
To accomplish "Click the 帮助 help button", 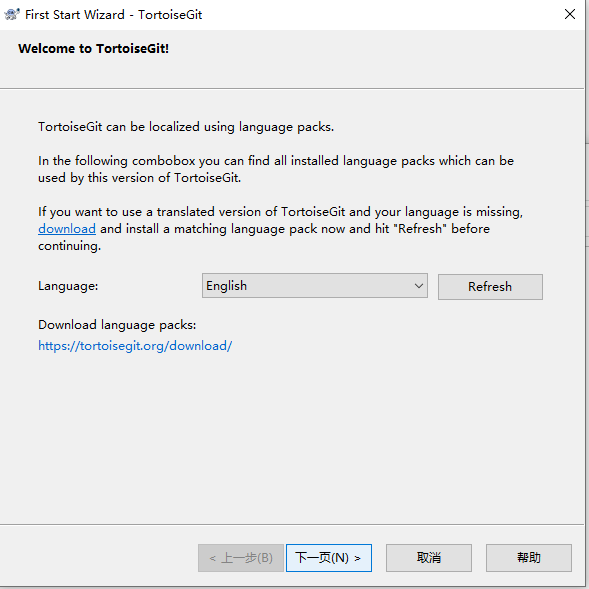I will coord(529,558).
